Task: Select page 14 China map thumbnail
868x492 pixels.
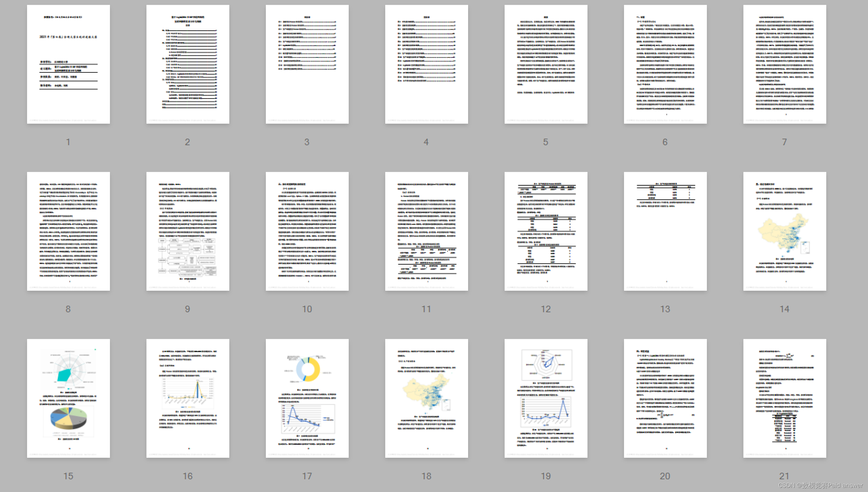Action: pyautogui.click(x=784, y=231)
